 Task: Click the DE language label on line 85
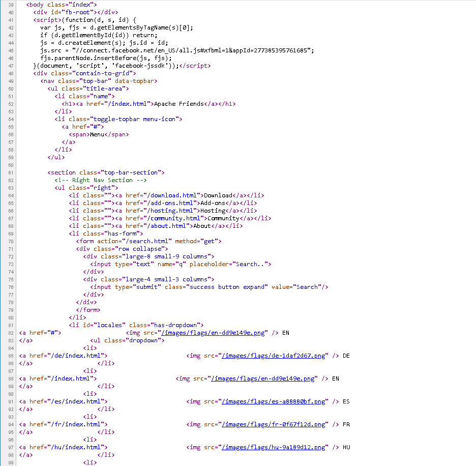(x=346, y=356)
